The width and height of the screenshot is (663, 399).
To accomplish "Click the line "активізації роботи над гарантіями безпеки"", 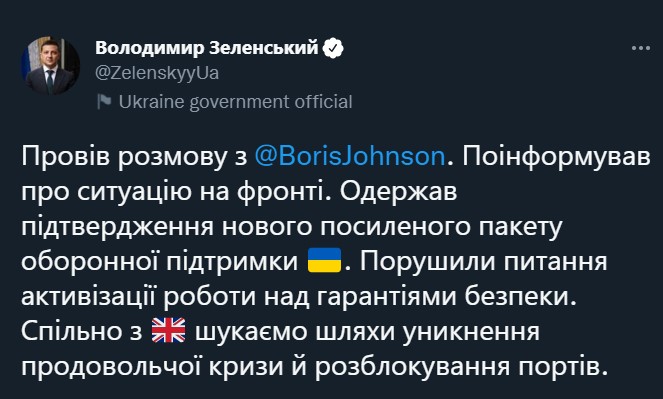I will 299,296.
